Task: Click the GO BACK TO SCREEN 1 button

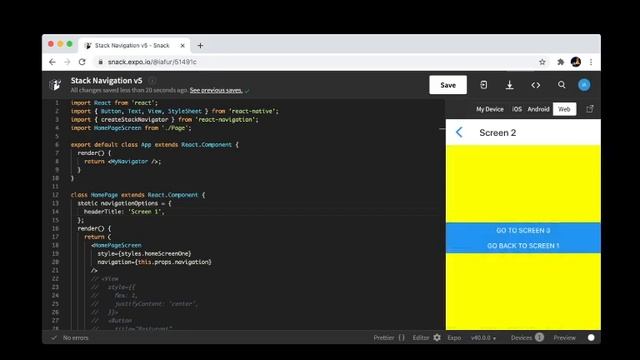Action: point(523,246)
